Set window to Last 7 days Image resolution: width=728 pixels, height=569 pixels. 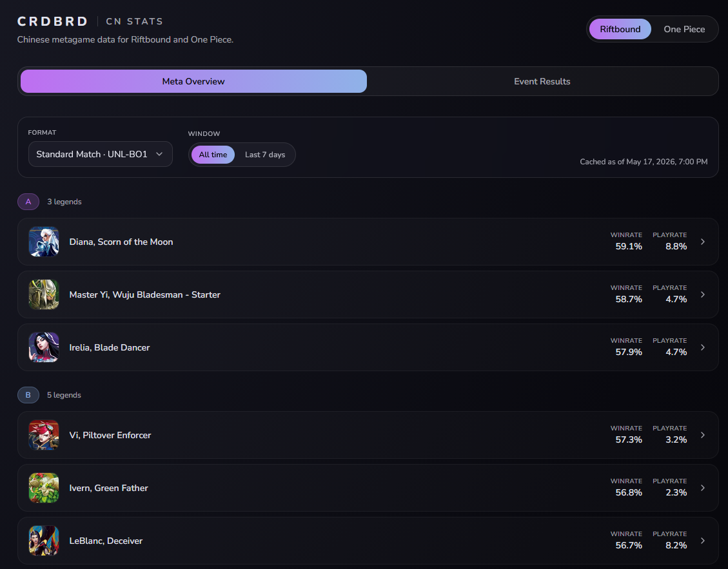click(264, 155)
